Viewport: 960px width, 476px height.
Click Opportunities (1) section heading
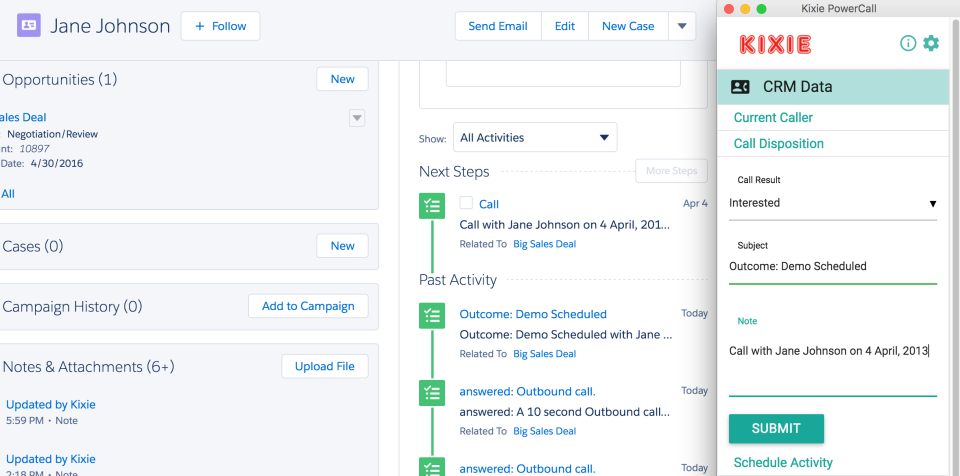coord(60,80)
